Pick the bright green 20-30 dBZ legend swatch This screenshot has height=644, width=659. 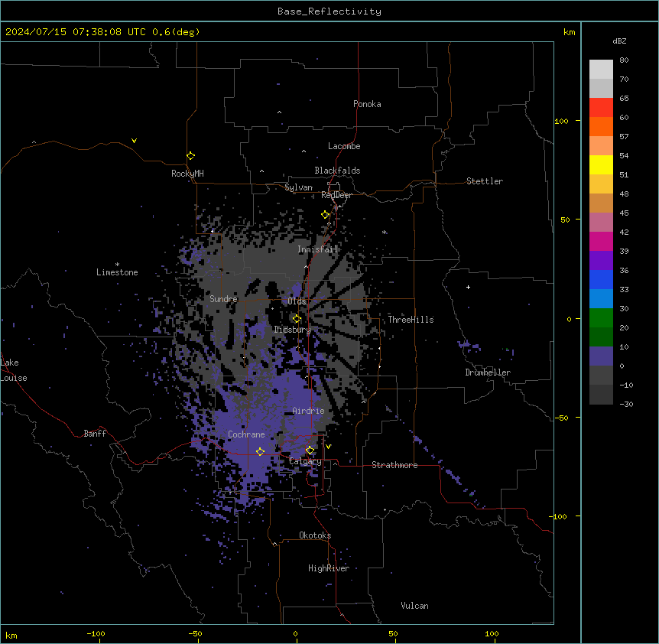tap(601, 318)
